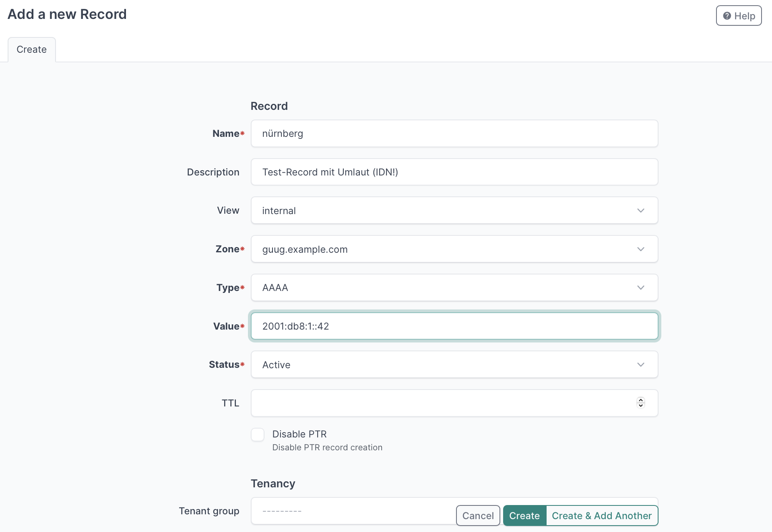Click the TTL spinner stepper arrows
772x532 pixels.
640,403
